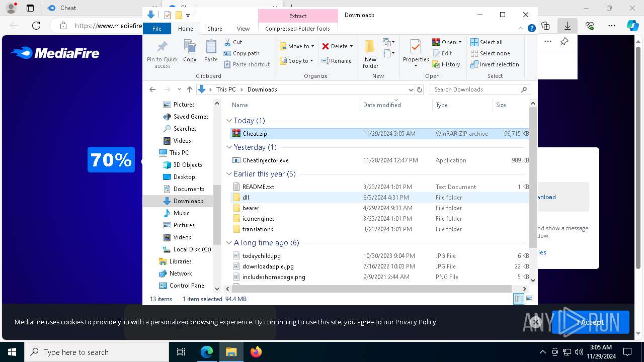Click the Extract contextual tab
Viewport: 644px width, 362px height.
(298, 16)
